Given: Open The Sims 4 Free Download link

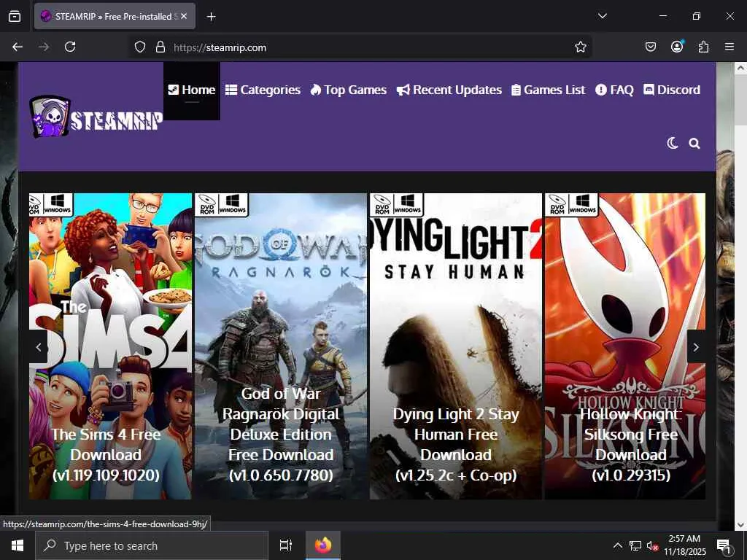Looking at the screenshot, I should pos(106,455).
